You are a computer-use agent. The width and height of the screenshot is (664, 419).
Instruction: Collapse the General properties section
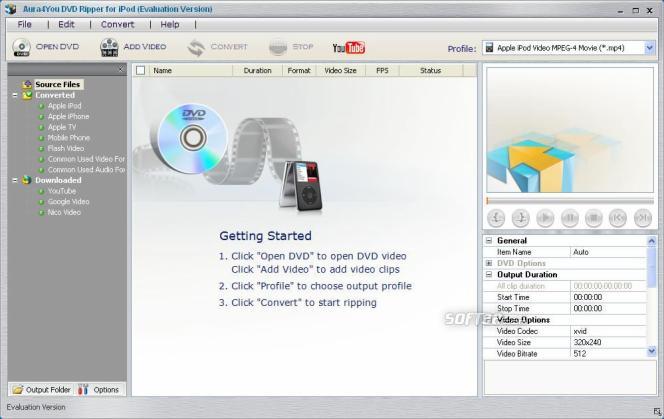489,241
